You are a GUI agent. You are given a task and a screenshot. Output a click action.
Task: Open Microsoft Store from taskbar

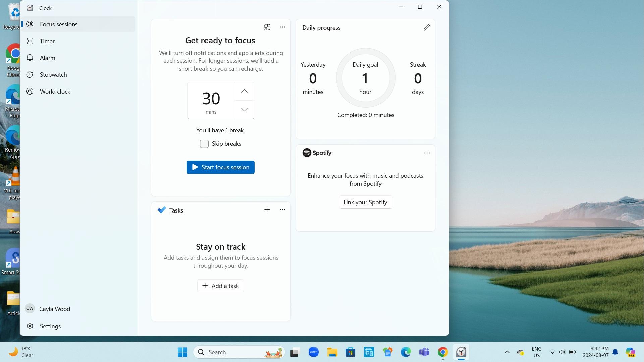350,352
